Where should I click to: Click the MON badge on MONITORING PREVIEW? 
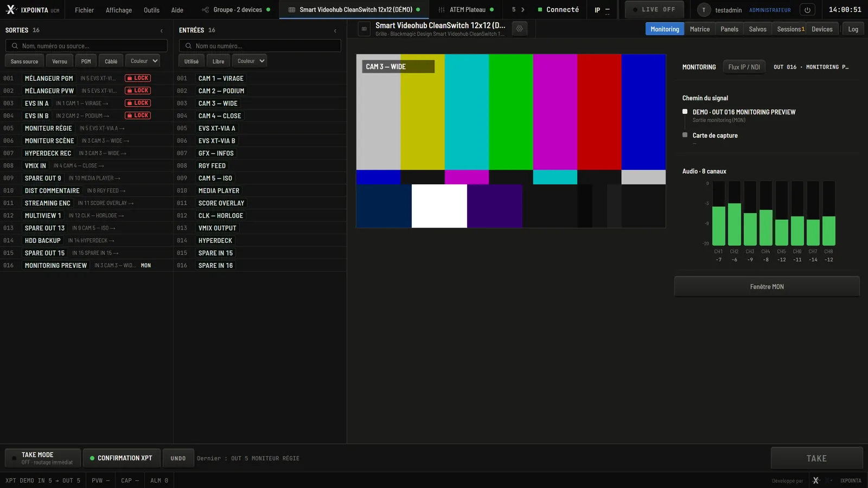[x=146, y=266]
